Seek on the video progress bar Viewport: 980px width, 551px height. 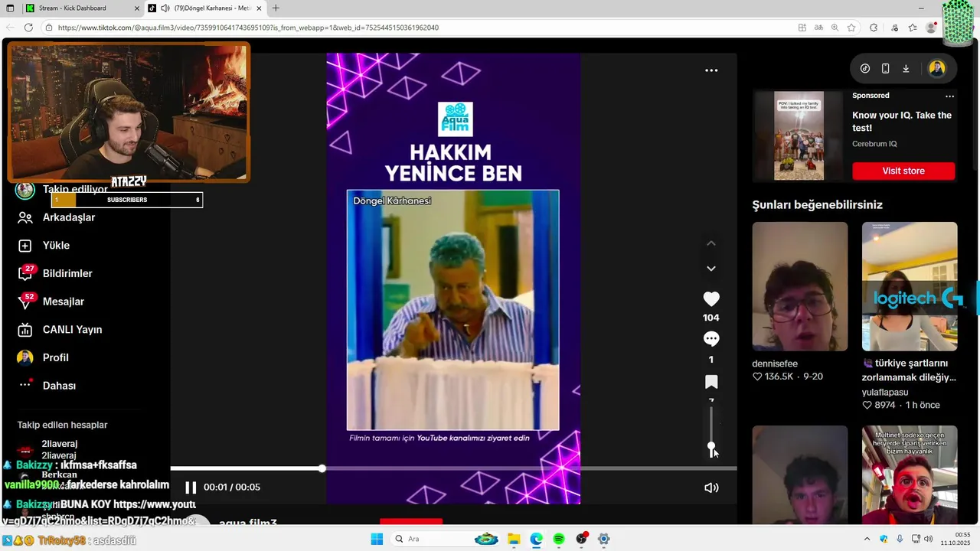(453, 468)
